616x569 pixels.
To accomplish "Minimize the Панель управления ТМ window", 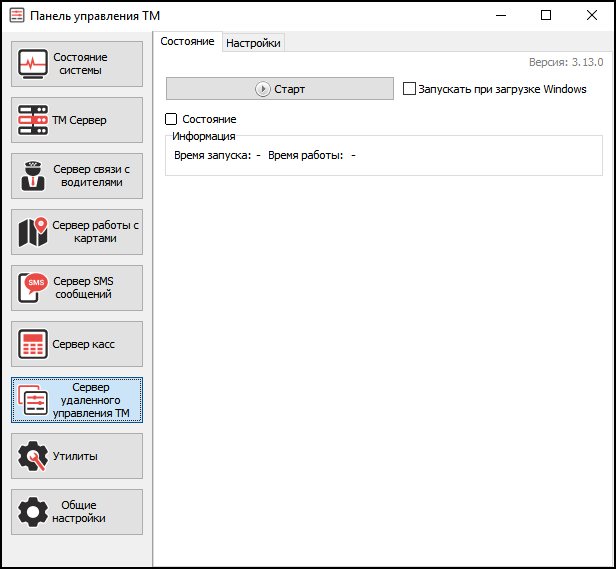I will coord(501,16).
